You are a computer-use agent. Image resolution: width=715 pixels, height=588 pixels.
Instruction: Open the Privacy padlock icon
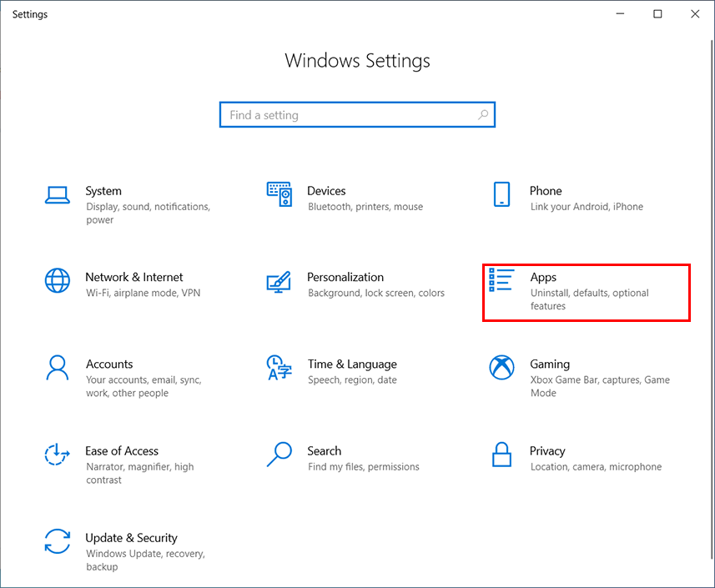click(x=501, y=455)
